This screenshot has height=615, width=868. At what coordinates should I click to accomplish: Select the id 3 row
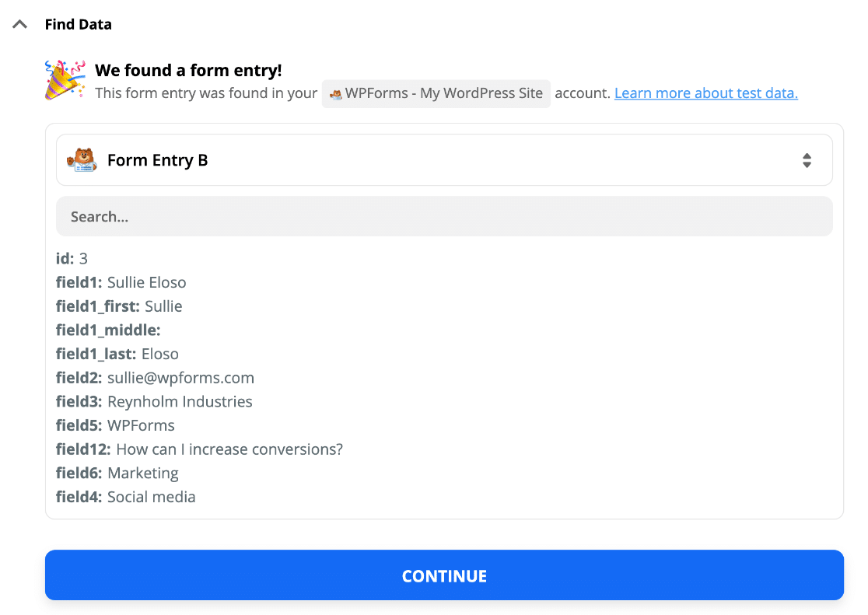pos(72,258)
